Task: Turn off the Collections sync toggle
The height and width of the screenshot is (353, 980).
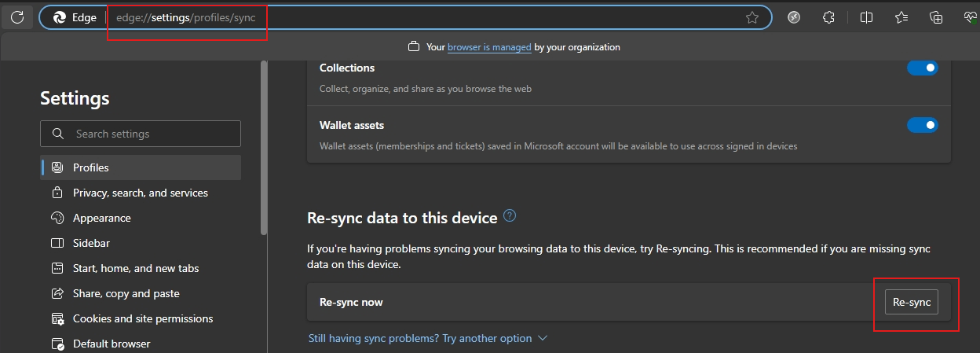Action: coord(923,68)
